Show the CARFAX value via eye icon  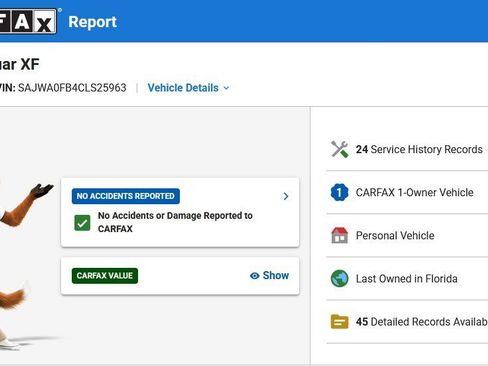click(255, 276)
